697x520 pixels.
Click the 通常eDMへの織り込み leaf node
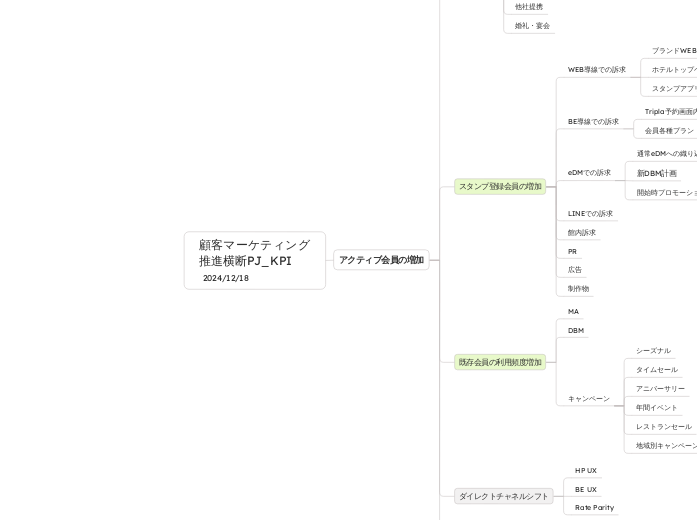tap(667, 154)
